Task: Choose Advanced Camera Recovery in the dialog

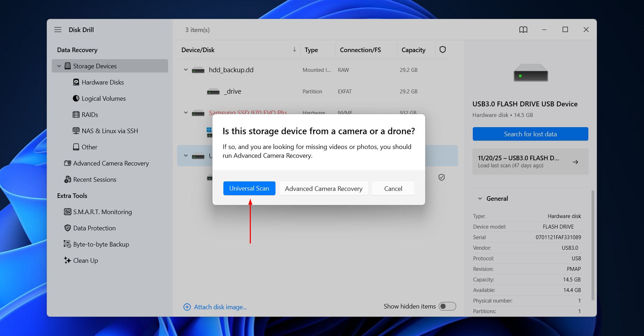Action: click(324, 188)
